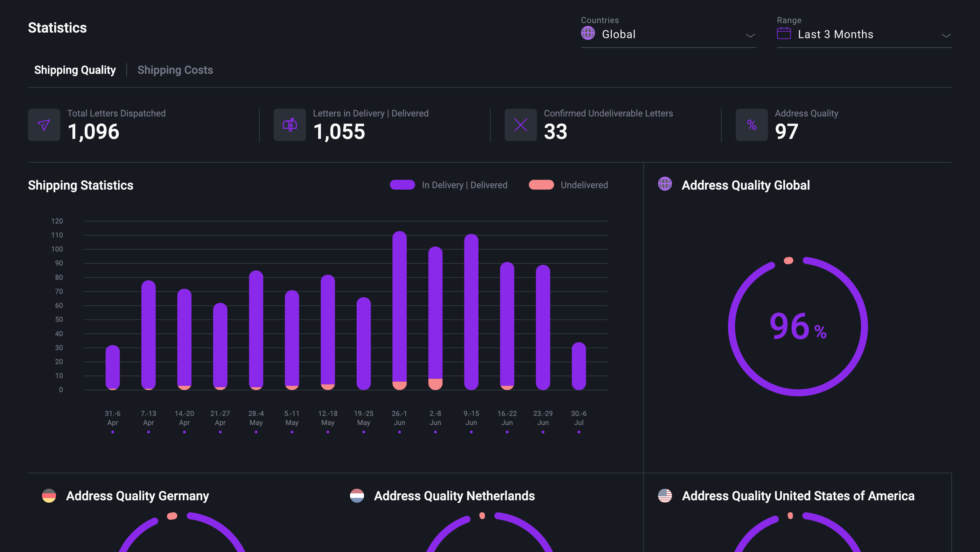Click the Statistics page heading
The height and width of the screenshot is (552, 980).
tap(57, 27)
